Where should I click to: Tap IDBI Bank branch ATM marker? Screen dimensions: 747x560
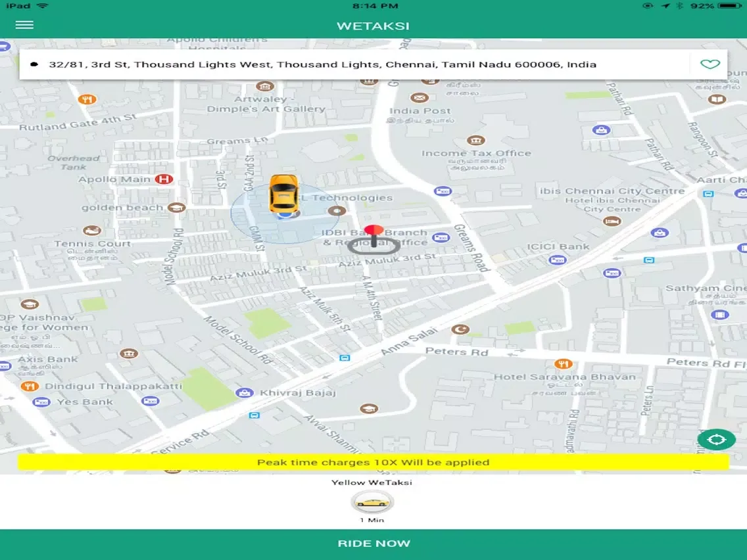[441, 237]
